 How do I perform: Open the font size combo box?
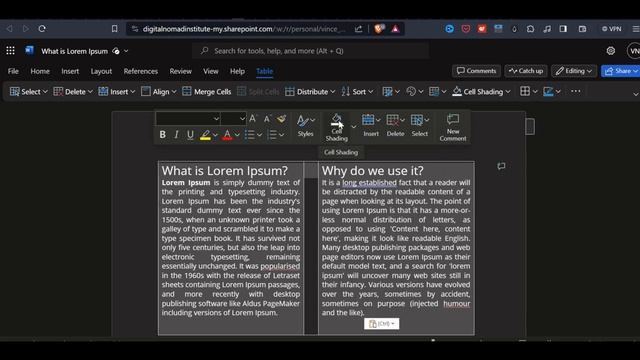point(233,119)
